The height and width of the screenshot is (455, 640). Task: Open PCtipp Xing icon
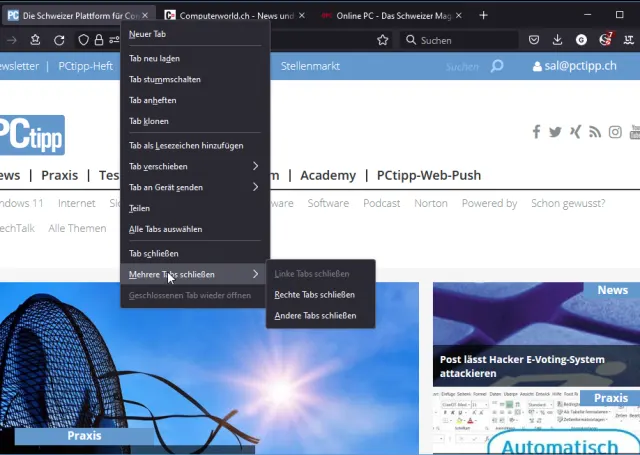(x=575, y=132)
